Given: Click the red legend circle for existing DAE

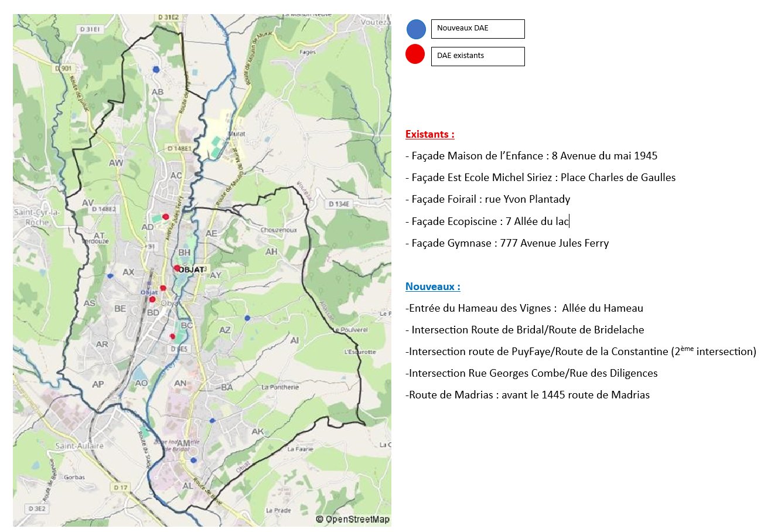Looking at the screenshot, I should pyautogui.click(x=415, y=54).
